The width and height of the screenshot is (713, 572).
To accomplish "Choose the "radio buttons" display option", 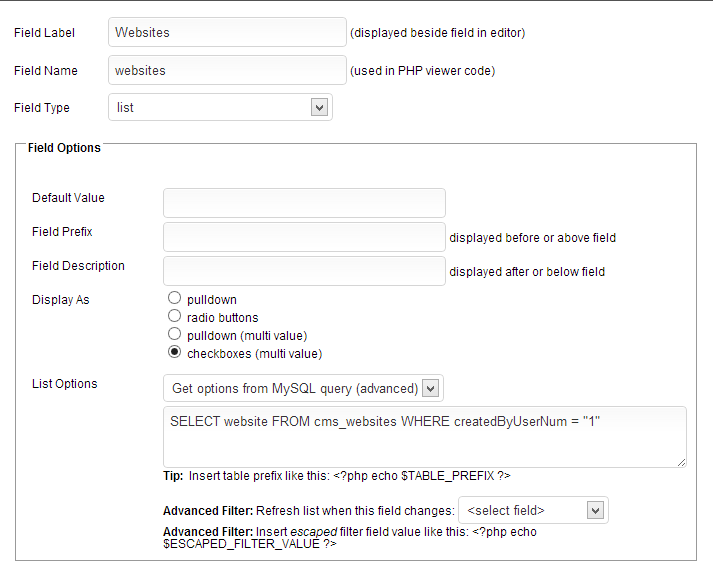I will (x=175, y=316).
